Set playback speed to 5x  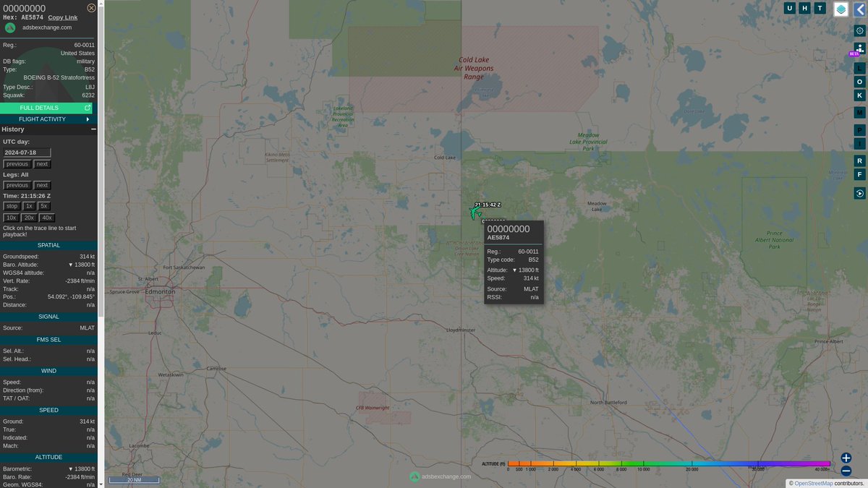click(x=44, y=206)
